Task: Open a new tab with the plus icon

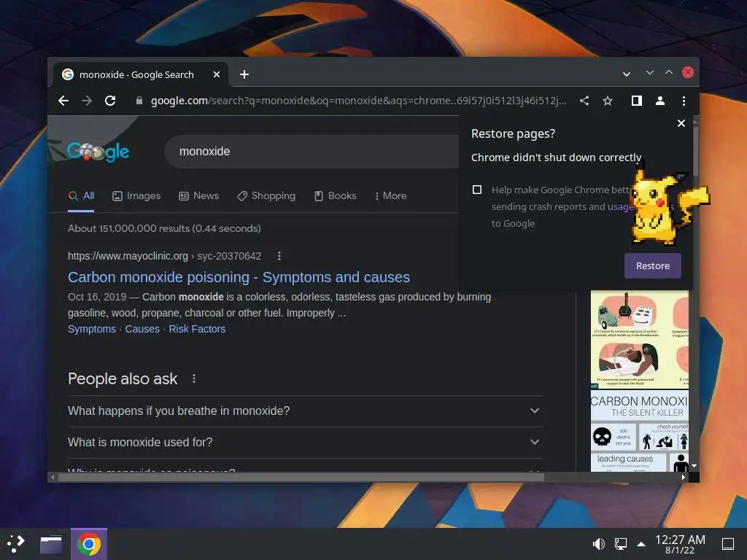Action: tap(244, 74)
